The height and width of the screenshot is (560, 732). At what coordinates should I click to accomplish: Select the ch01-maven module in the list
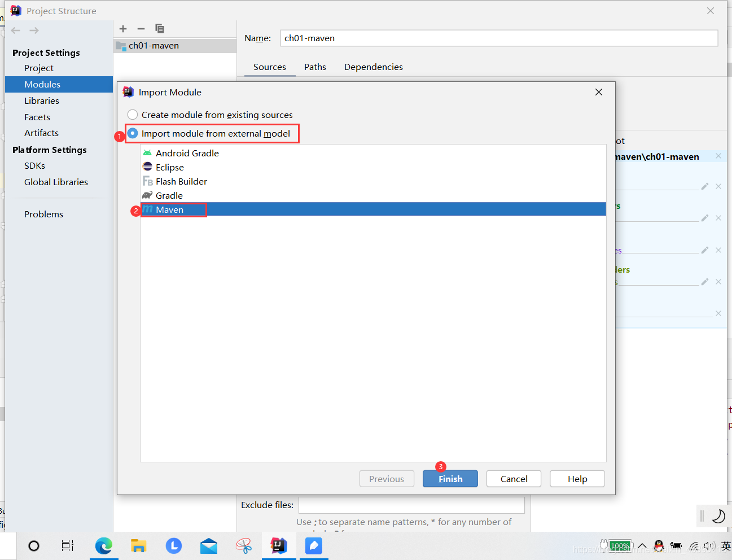(x=175, y=46)
